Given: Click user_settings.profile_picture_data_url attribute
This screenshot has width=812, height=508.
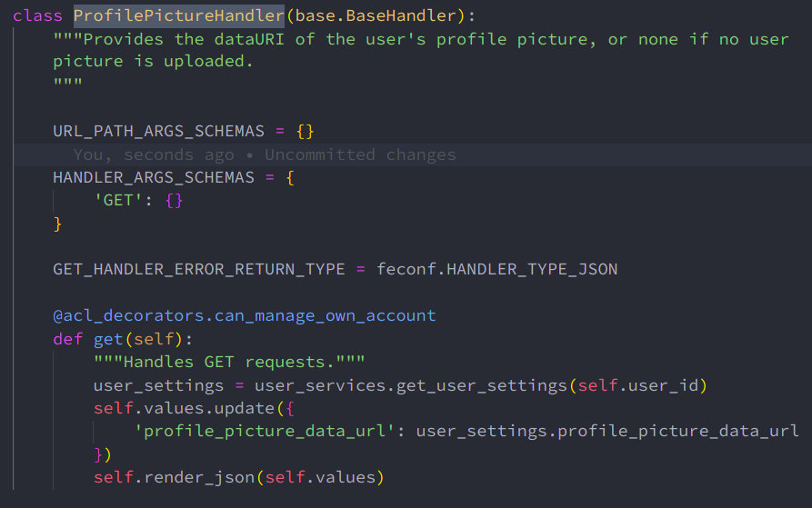Looking at the screenshot, I should click(x=607, y=431).
